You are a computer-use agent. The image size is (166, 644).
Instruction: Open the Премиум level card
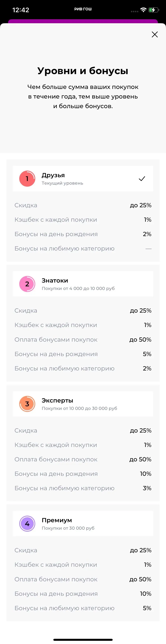pyautogui.click(x=83, y=523)
